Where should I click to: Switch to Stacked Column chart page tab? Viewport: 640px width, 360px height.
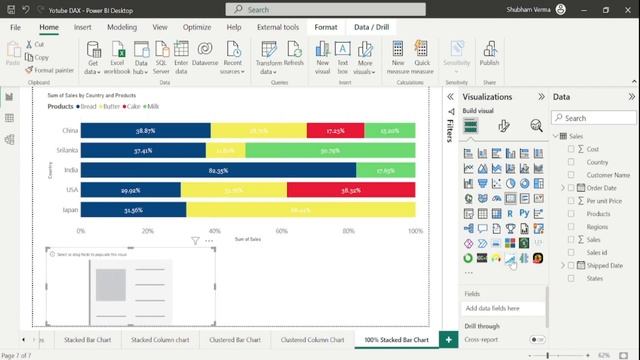click(160, 340)
